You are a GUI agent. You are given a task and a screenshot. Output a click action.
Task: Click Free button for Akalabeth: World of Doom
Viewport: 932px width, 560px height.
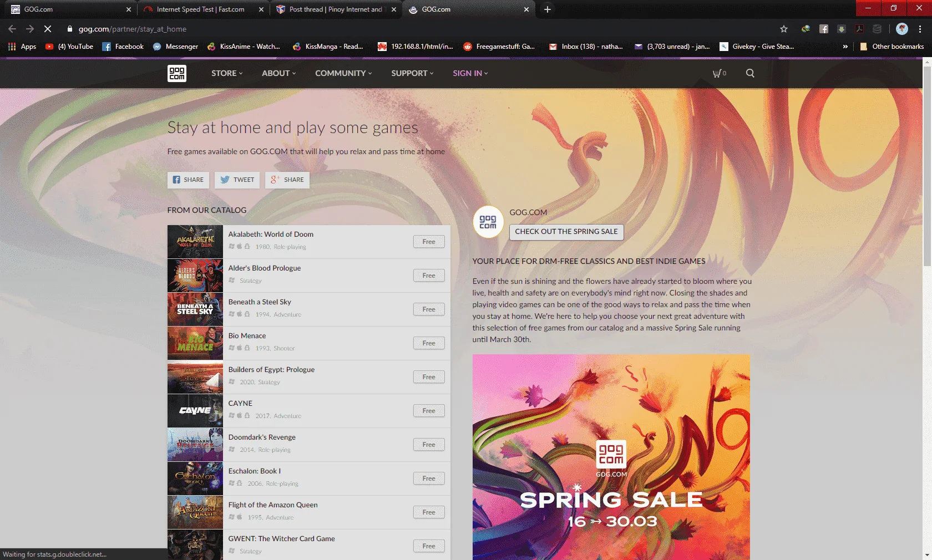[429, 242]
